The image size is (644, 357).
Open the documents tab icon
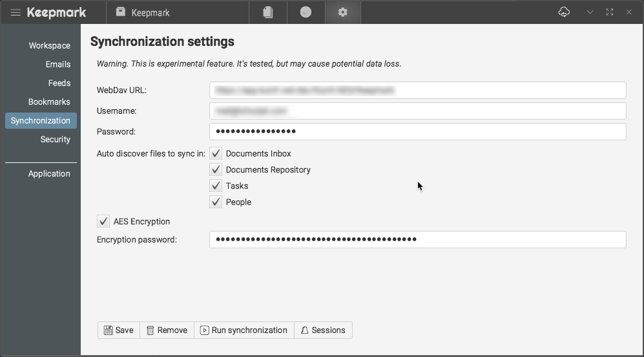[x=268, y=12]
